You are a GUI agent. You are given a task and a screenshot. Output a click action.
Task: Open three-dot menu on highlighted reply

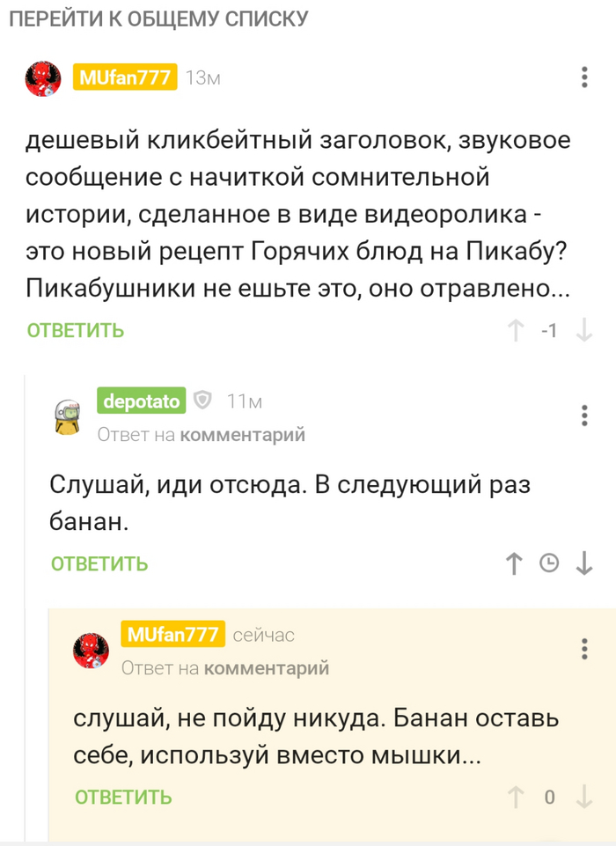click(x=584, y=649)
